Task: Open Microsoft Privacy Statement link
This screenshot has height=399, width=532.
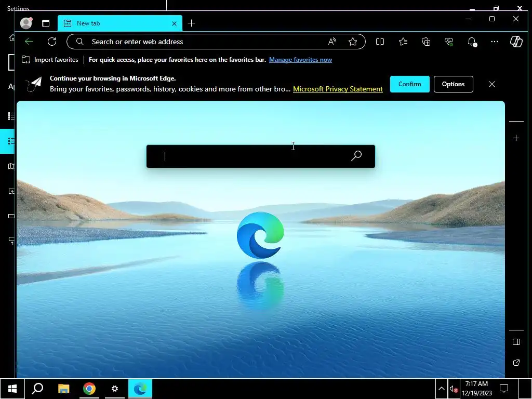Action: click(x=338, y=89)
